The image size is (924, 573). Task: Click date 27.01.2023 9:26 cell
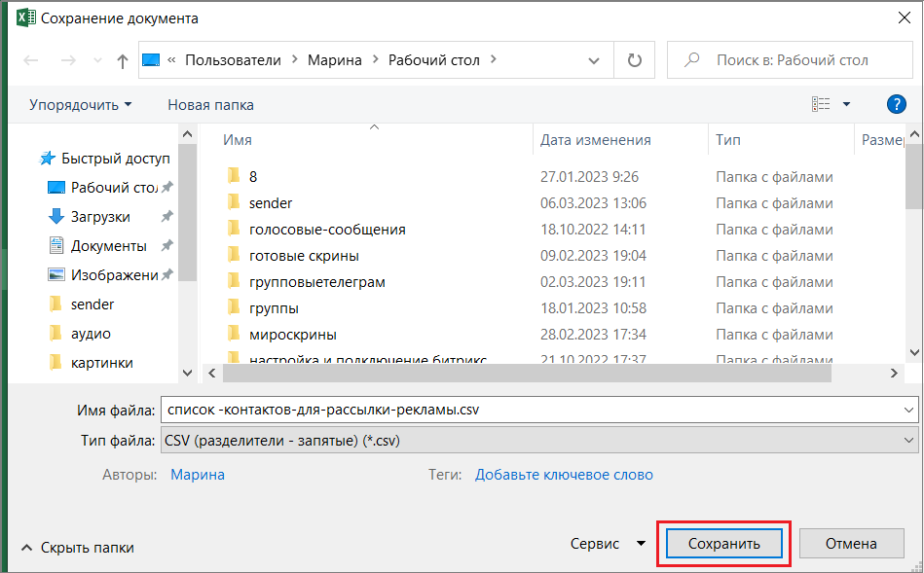pos(589,177)
